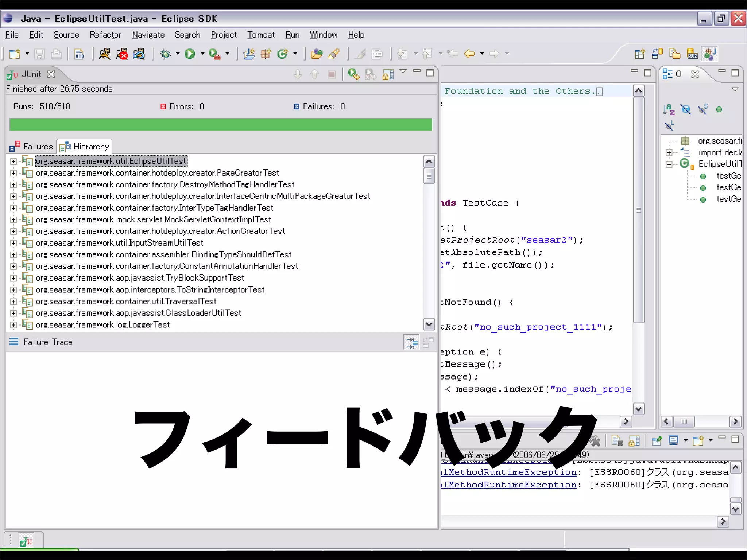Click the New Java Package icon
The height and width of the screenshot is (560, 747).
(x=266, y=54)
